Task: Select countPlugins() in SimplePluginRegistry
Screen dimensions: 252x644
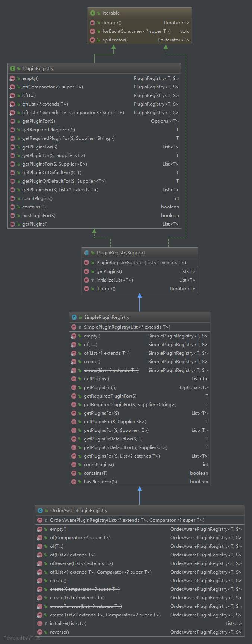Action: click(99, 465)
